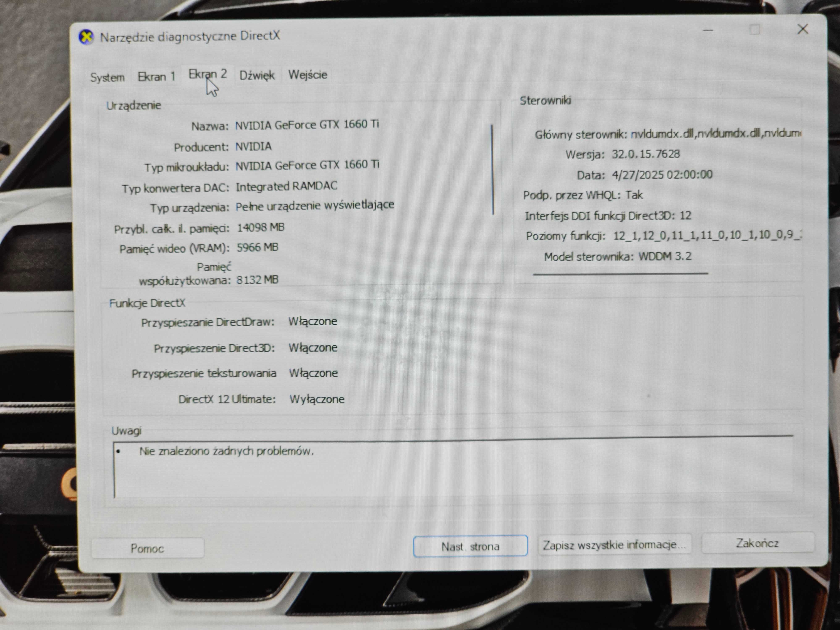Switch to the Wejście tab
The height and width of the screenshot is (630, 840).
[308, 75]
